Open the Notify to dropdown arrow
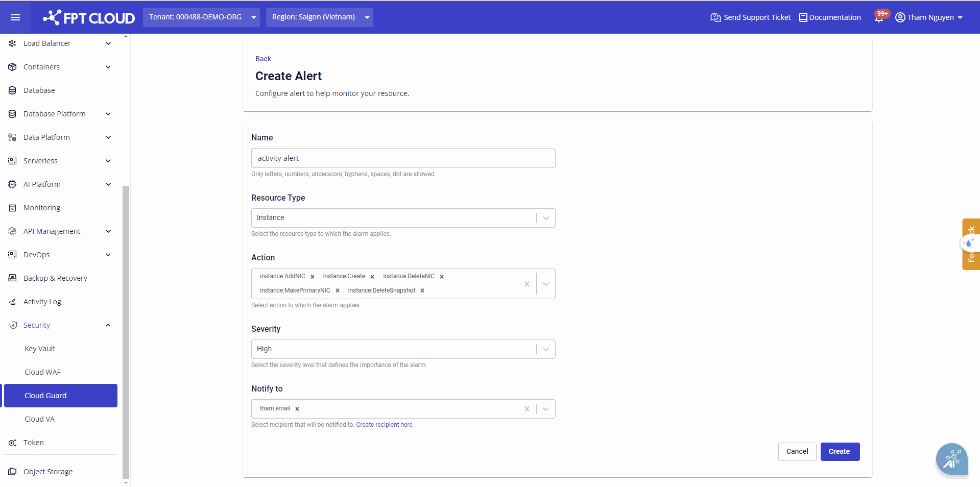The width and height of the screenshot is (980, 487). click(546, 409)
